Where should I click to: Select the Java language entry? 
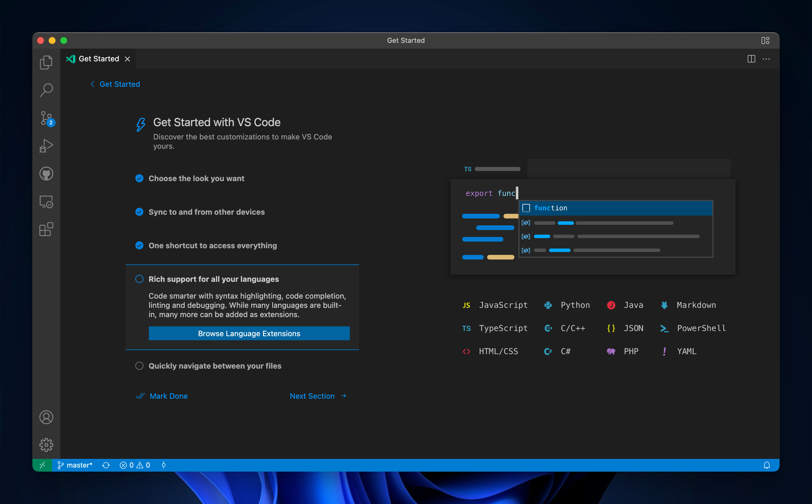pos(625,305)
